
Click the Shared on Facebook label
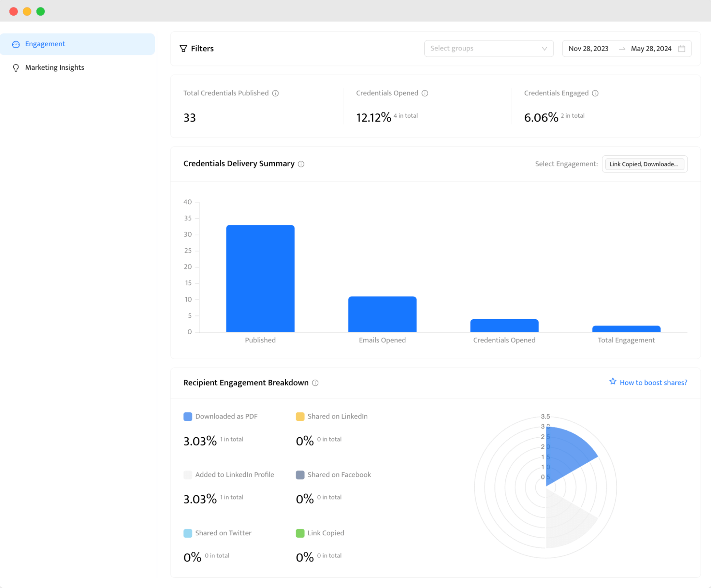tap(339, 475)
